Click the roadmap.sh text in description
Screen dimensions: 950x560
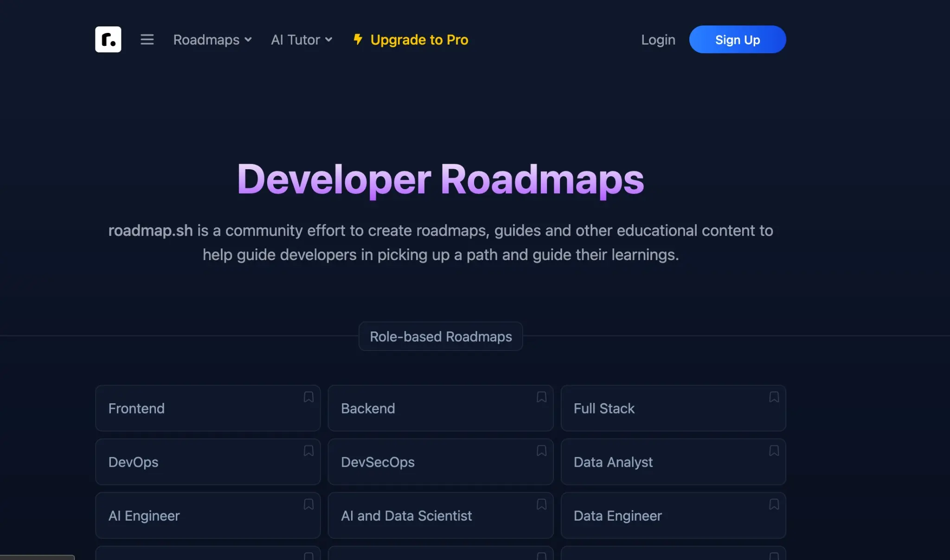[x=150, y=230]
